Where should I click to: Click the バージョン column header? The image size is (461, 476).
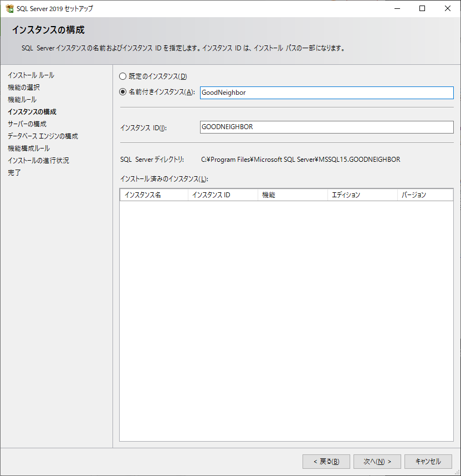pyautogui.click(x=425, y=195)
